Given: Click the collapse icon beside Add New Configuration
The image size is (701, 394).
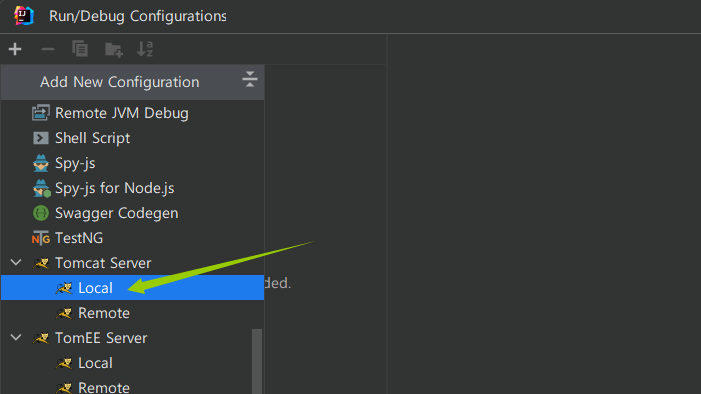Looking at the screenshot, I should (x=250, y=79).
